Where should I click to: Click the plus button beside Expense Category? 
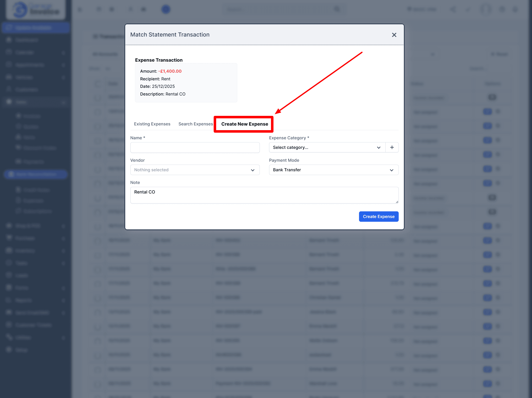pyautogui.click(x=392, y=147)
